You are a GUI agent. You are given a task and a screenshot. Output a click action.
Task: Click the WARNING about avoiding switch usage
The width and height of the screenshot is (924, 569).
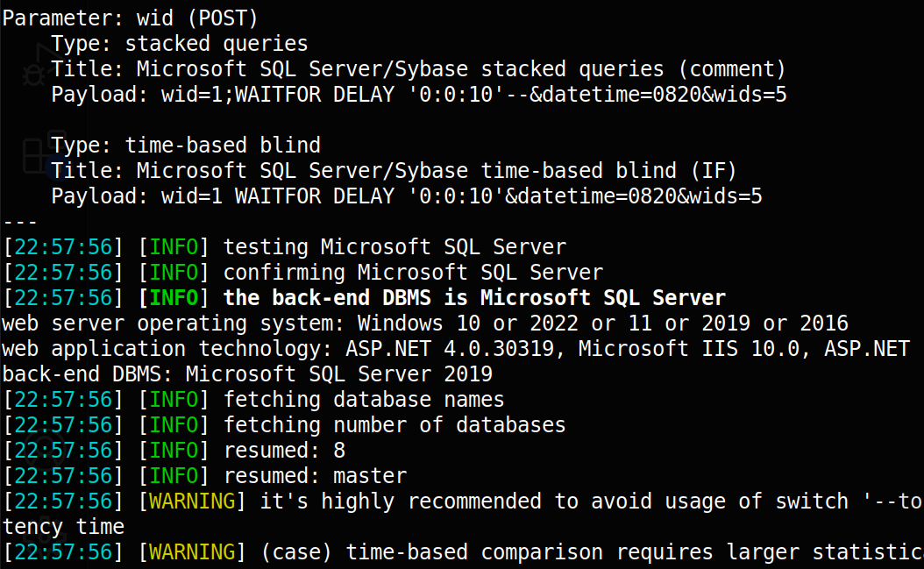[x=463, y=501]
